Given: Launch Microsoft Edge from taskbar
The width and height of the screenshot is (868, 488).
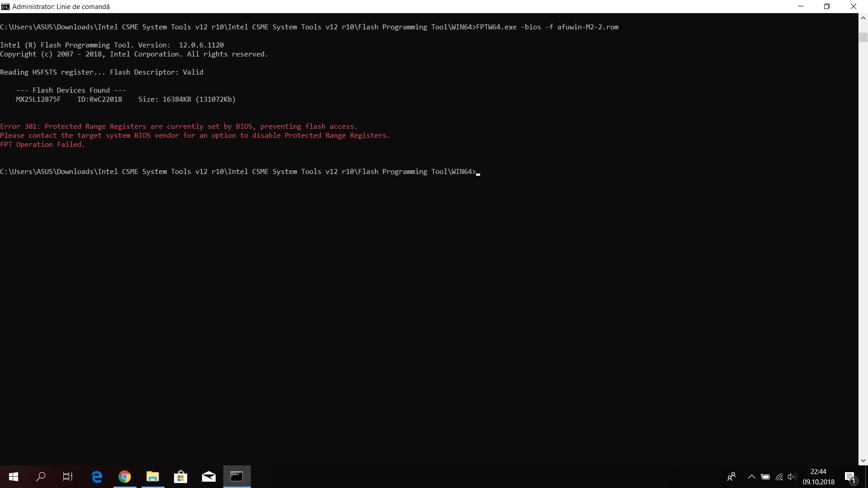Looking at the screenshot, I should pos(97,476).
